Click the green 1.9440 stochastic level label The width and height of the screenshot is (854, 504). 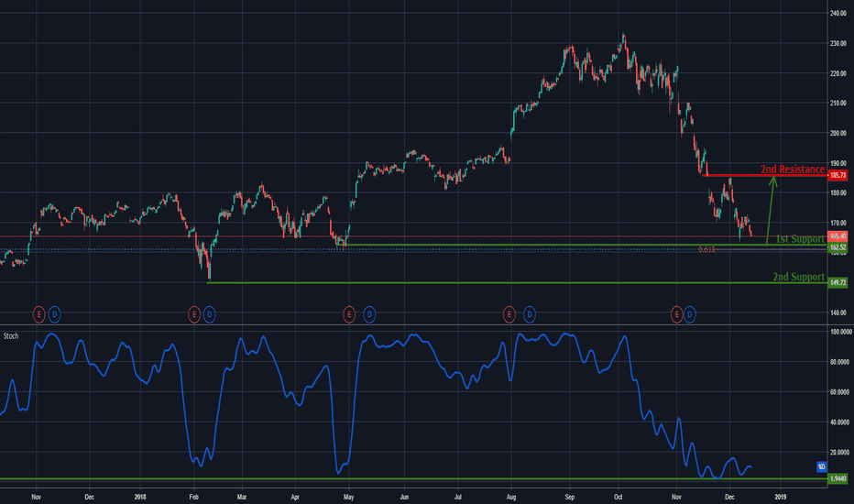tap(838, 479)
